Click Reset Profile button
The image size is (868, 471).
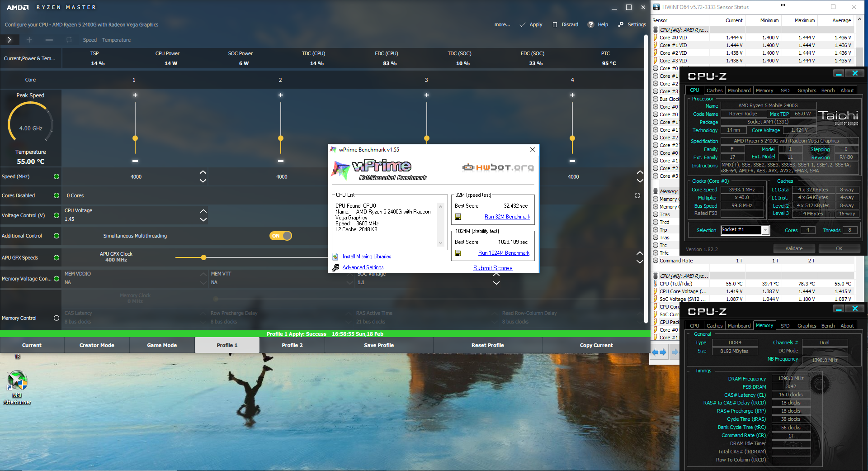487,345
